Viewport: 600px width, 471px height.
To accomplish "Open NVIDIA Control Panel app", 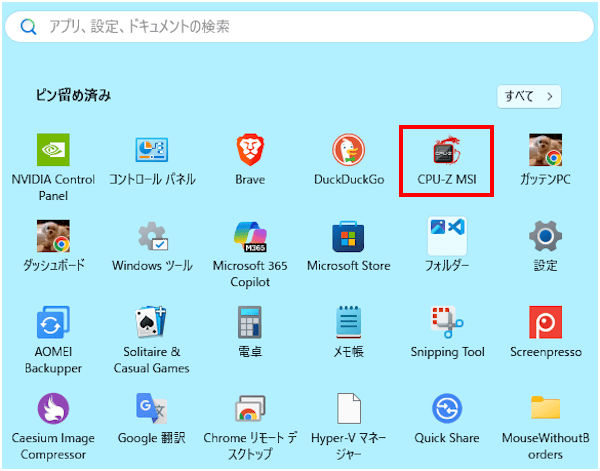I will pyautogui.click(x=53, y=150).
